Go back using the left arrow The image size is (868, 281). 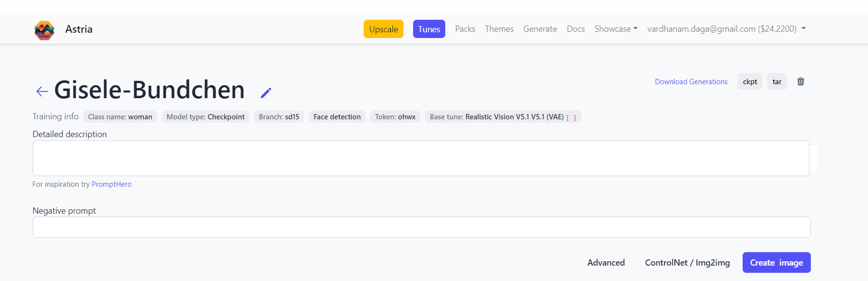click(42, 91)
